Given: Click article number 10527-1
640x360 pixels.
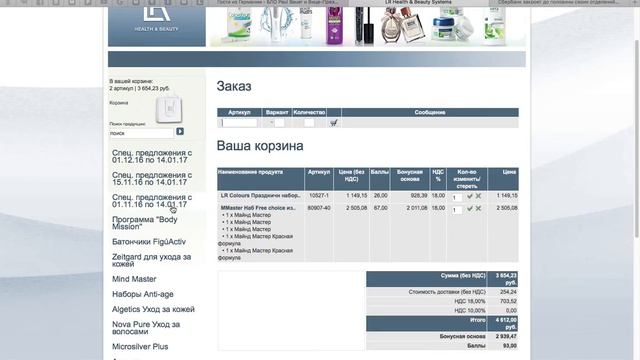Looking at the screenshot, I should pos(319,196).
